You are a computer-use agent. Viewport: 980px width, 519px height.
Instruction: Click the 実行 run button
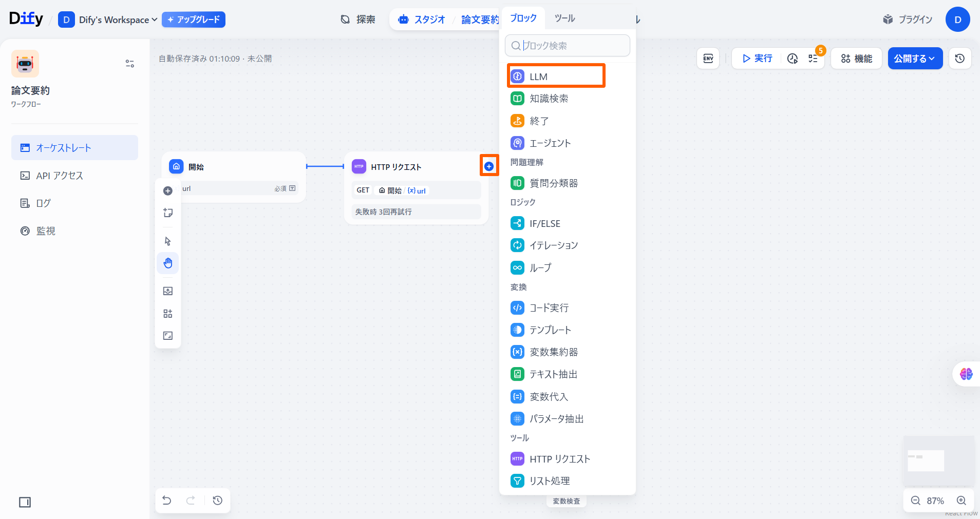click(x=757, y=59)
